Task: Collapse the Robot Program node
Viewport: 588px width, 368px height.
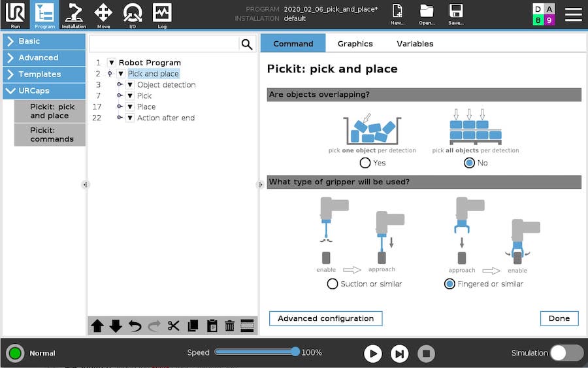Action: click(x=111, y=63)
